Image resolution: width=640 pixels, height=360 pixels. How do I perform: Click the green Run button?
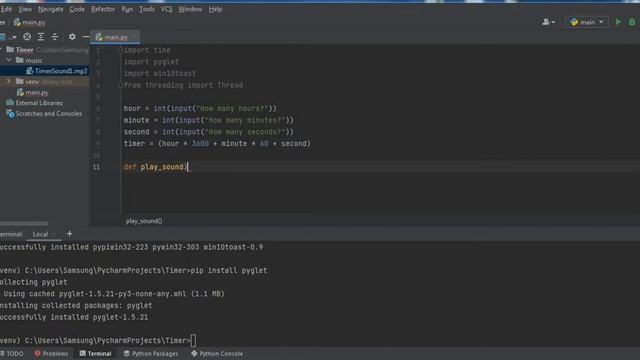(x=618, y=22)
